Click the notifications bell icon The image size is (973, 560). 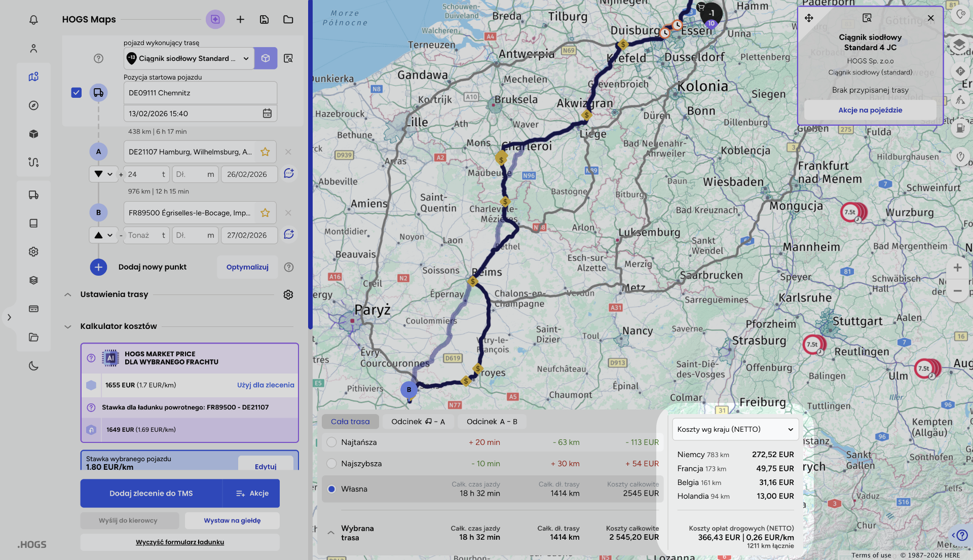point(33,20)
